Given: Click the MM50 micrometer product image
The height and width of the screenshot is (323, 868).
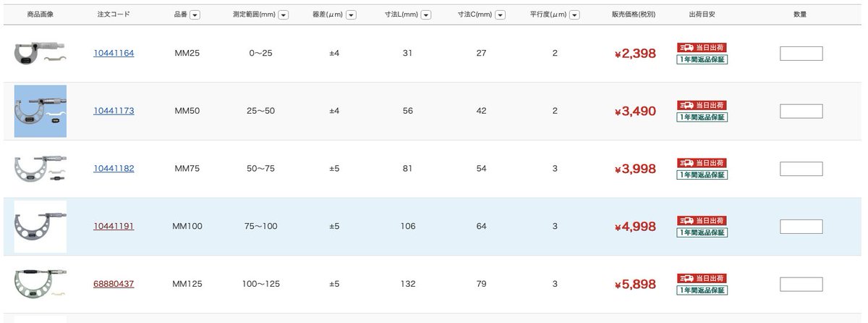Looking at the screenshot, I should (41, 112).
